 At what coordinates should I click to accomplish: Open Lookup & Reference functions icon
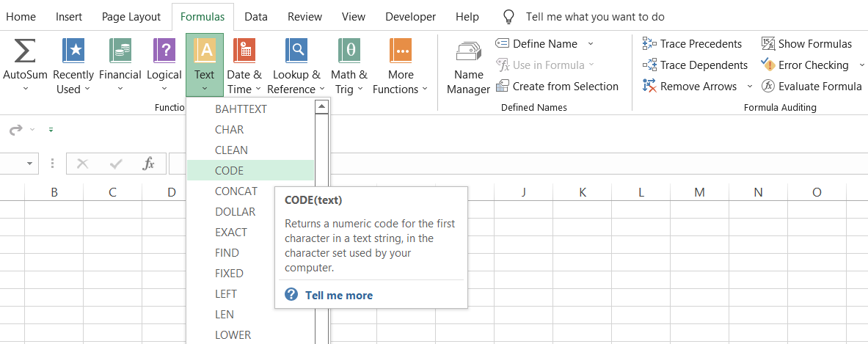[x=296, y=51]
